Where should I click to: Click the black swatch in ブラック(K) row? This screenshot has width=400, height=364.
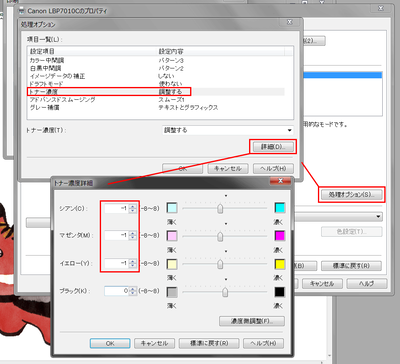click(280, 292)
